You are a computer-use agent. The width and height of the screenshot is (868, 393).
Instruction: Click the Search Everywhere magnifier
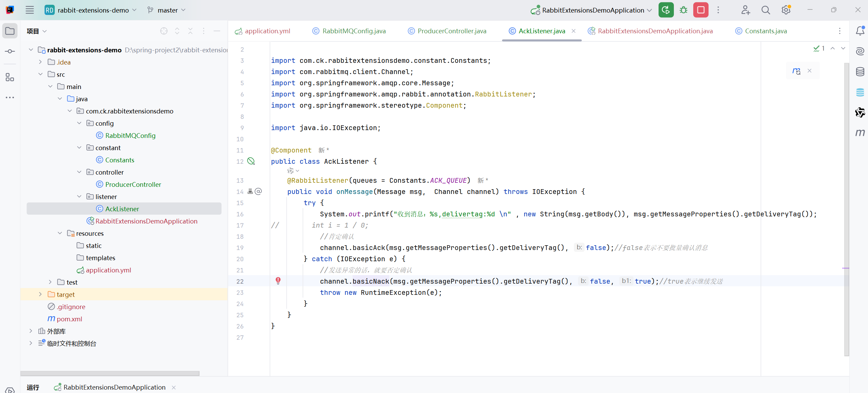[765, 10]
